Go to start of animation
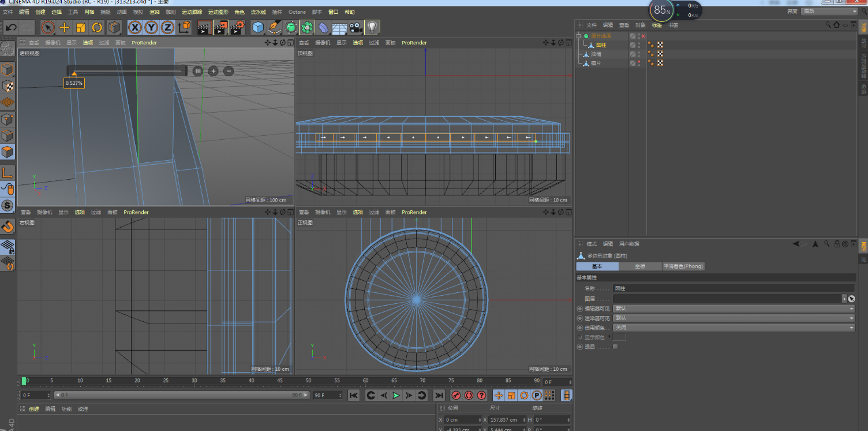 coord(354,395)
